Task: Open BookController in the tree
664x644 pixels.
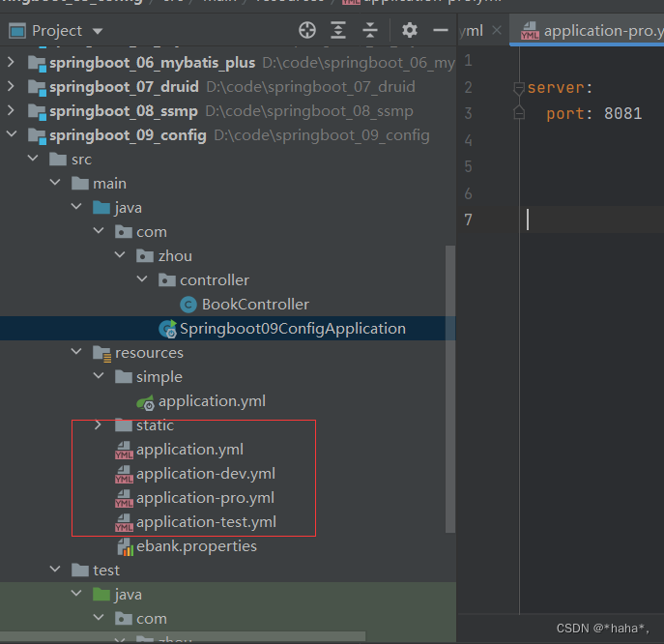Action: (x=255, y=305)
